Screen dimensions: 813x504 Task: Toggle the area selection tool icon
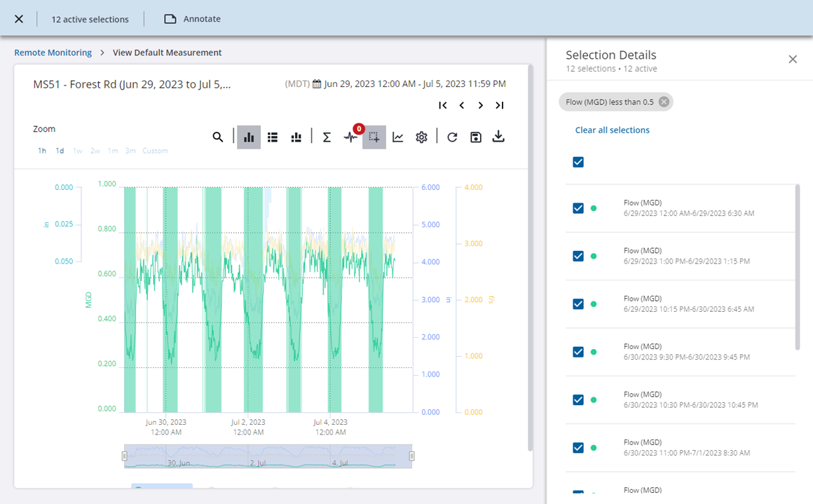click(374, 137)
